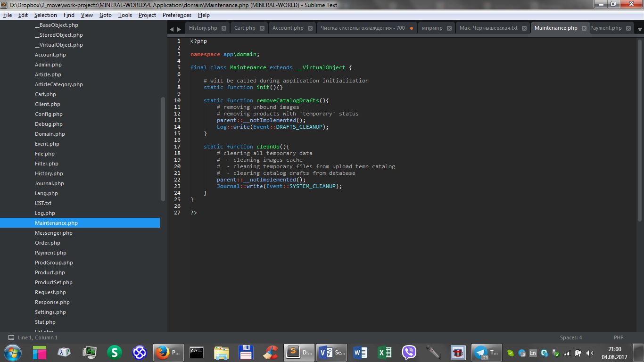Image resolution: width=644 pixels, height=362 pixels.
Task: Switch to the Account.php tab
Action: point(288,28)
